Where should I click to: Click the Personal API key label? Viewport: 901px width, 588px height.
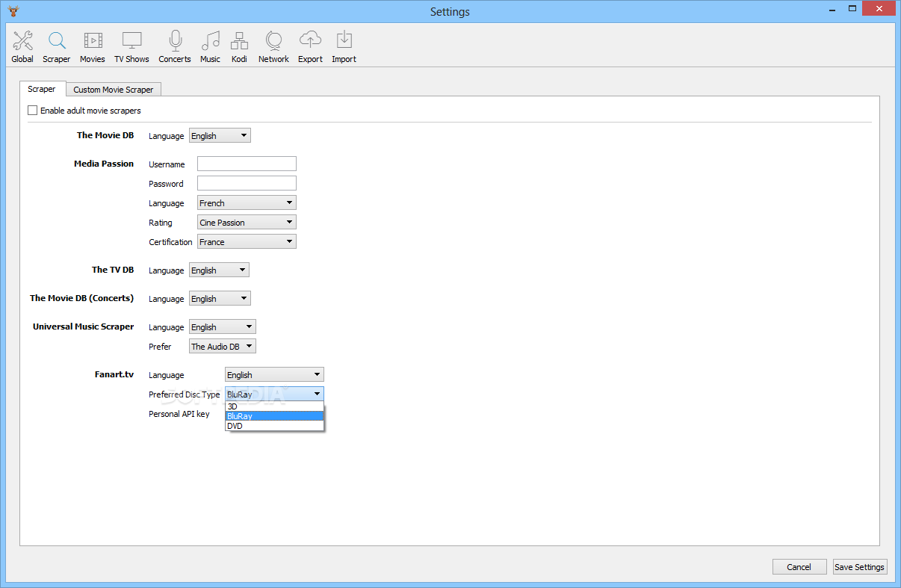(x=179, y=414)
